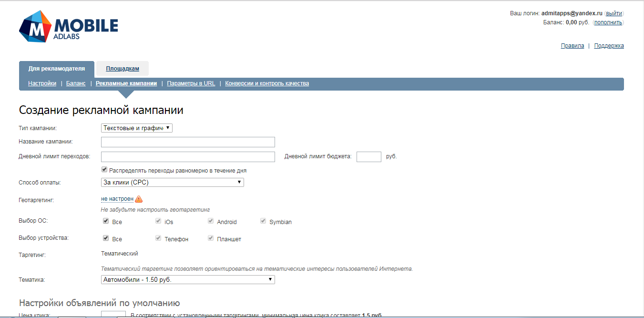644x318 pixels.
Task: Open 'Конверсии и контроль качества' submenu item
Action: (267, 83)
